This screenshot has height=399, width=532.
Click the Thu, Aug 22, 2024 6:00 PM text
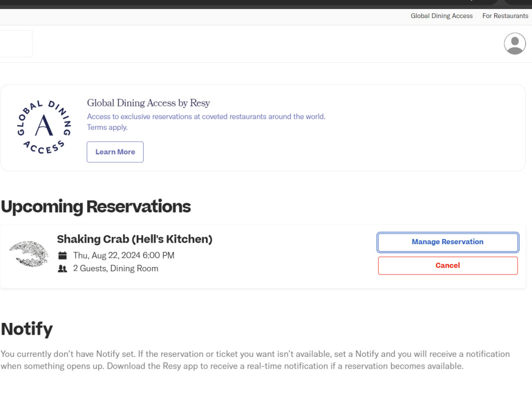tap(123, 255)
